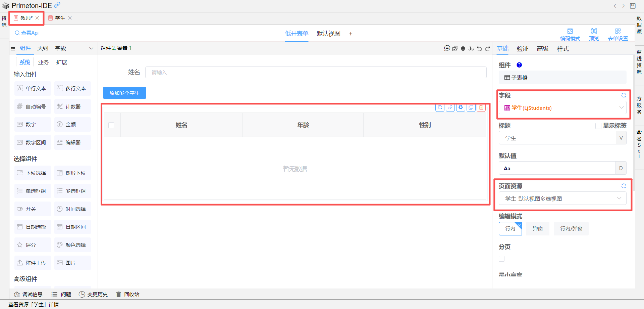Open sub-table settings gear icon
The height and width of the screenshot is (309, 644).
(461, 107)
